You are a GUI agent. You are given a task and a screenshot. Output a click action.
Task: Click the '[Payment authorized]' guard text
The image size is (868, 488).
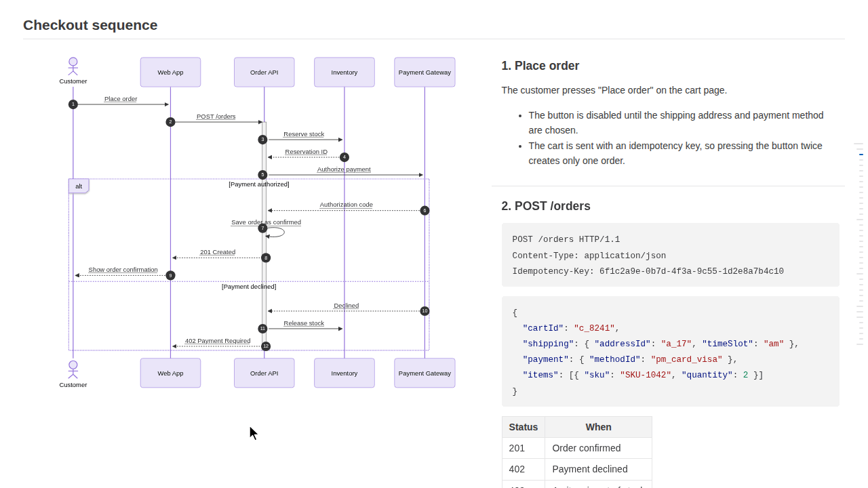259,184
